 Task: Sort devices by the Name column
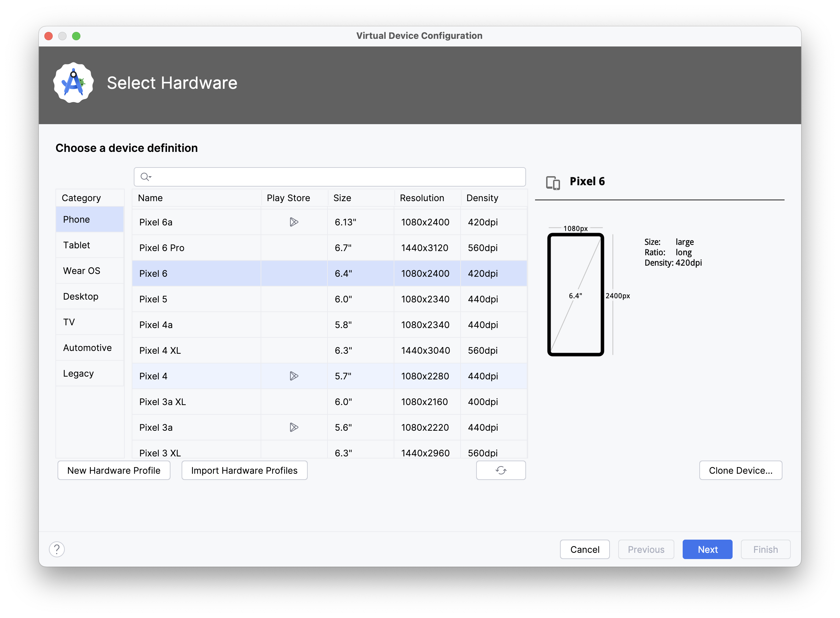coord(150,198)
